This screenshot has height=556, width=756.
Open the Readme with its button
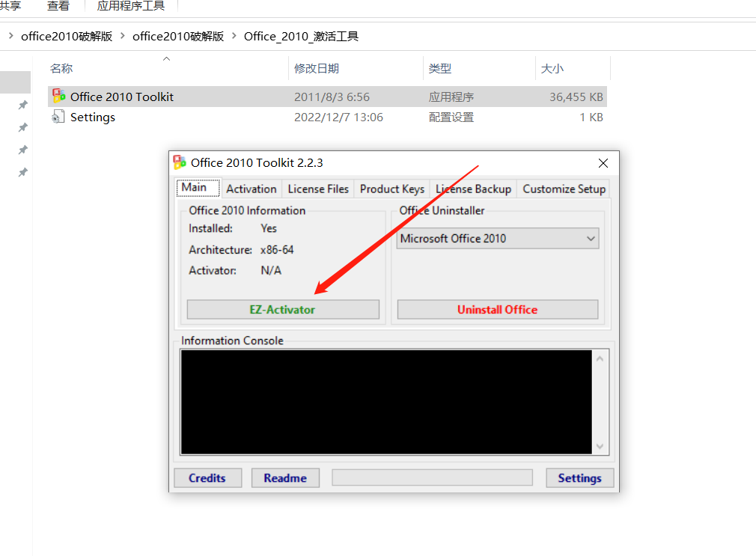pos(285,477)
